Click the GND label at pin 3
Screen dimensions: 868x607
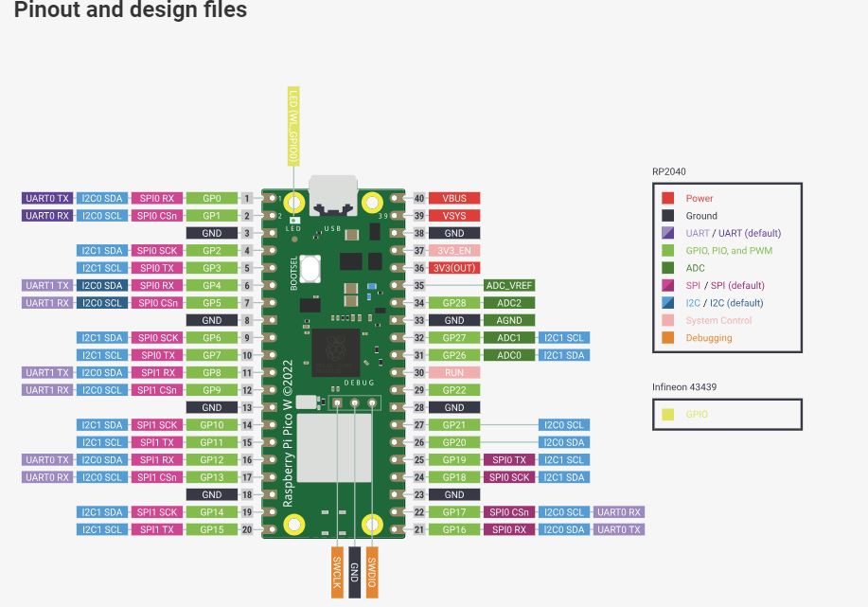pos(211,233)
